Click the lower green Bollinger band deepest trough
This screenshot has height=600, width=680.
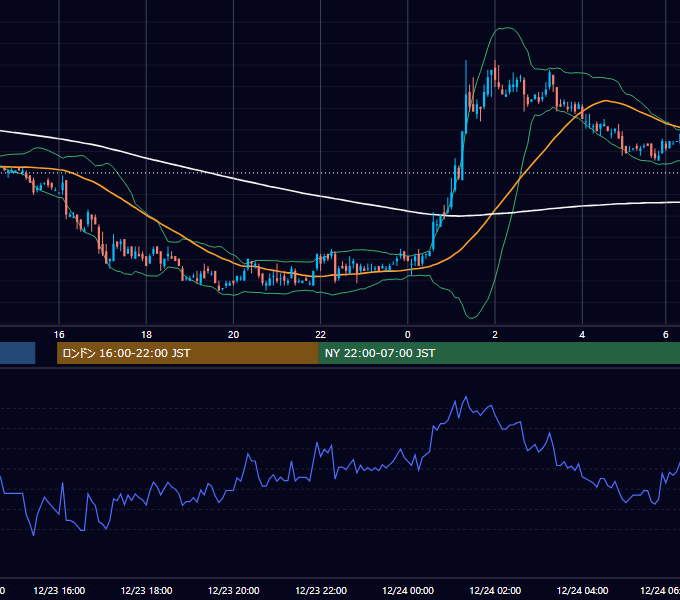click(472, 318)
